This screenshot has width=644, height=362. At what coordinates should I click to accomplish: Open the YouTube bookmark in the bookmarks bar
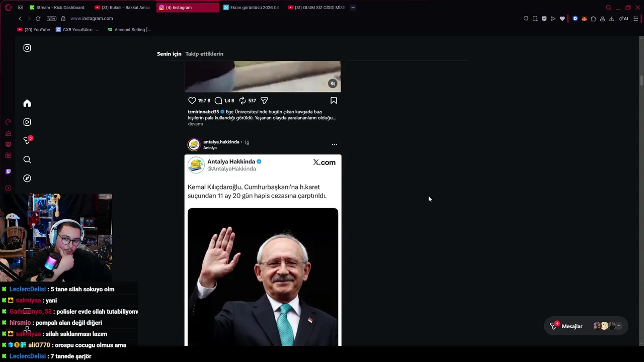pyautogui.click(x=34, y=30)
